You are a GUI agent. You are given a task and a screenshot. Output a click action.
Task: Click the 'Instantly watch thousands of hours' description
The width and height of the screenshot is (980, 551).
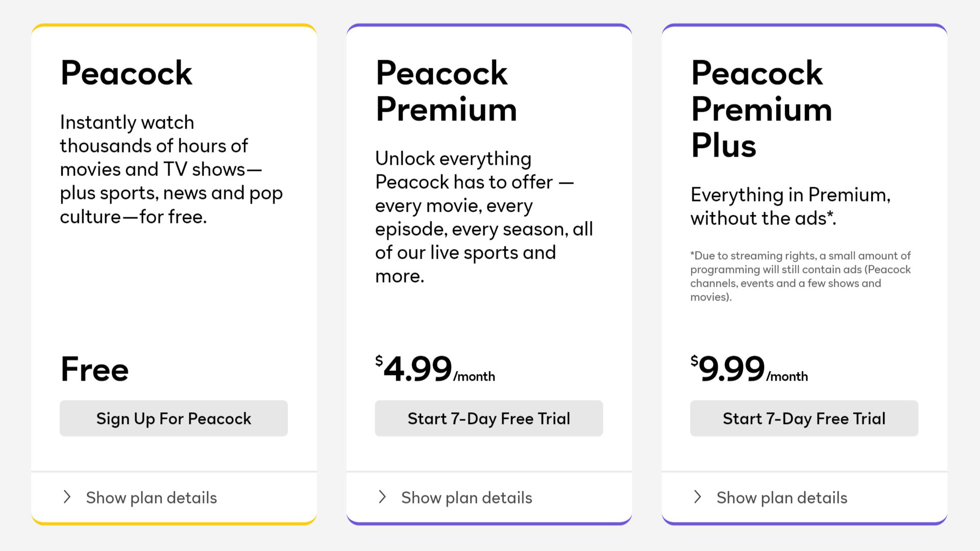point(171,169)
